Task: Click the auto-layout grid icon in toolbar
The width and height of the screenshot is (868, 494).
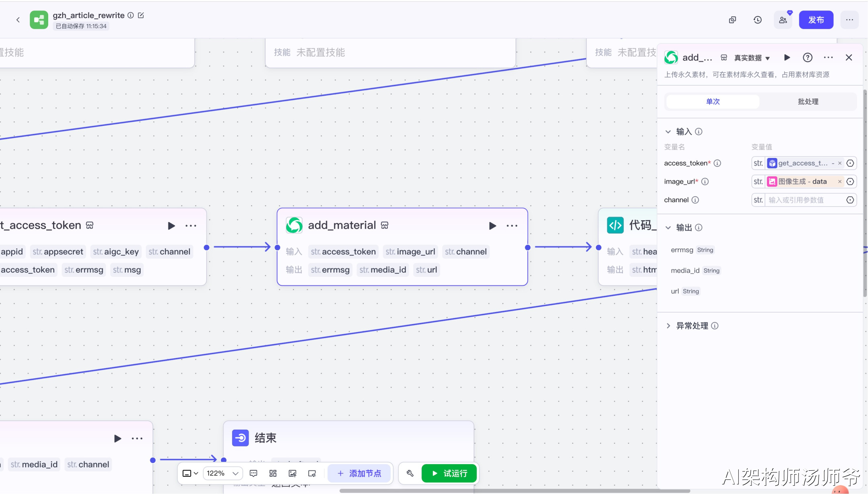Action: pyautogui.click(x=273, y=474)
